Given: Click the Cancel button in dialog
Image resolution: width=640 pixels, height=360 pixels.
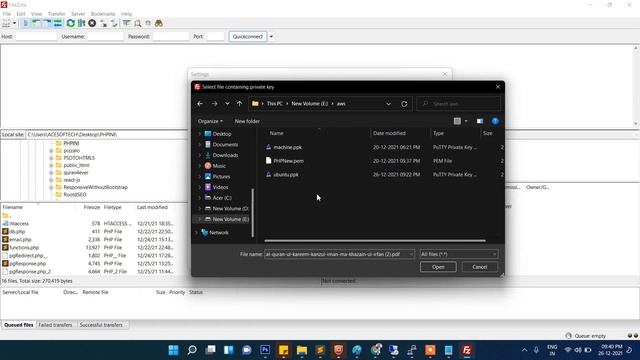Looking at the screenshot, I should tap(480, 267).
